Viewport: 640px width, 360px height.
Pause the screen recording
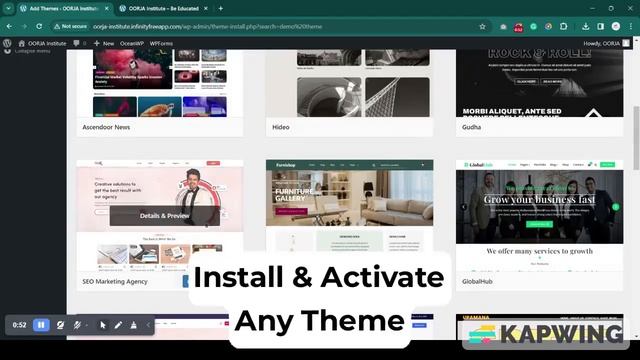41,325
